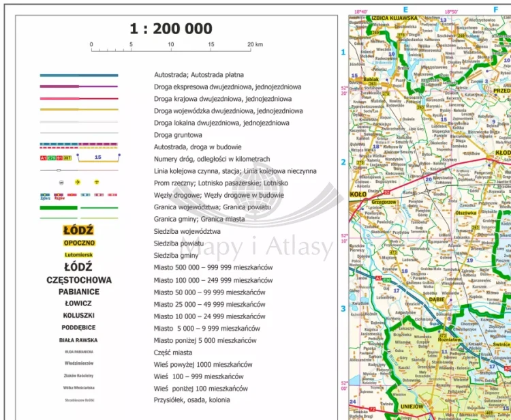Viewport: 511px width, 420px height.
Task: Click the Zgierz junction symbol in legend
Action: 45,196
